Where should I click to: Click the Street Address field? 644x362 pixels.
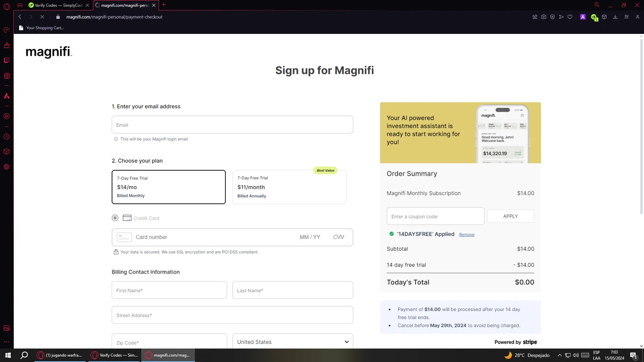point(232,315)
